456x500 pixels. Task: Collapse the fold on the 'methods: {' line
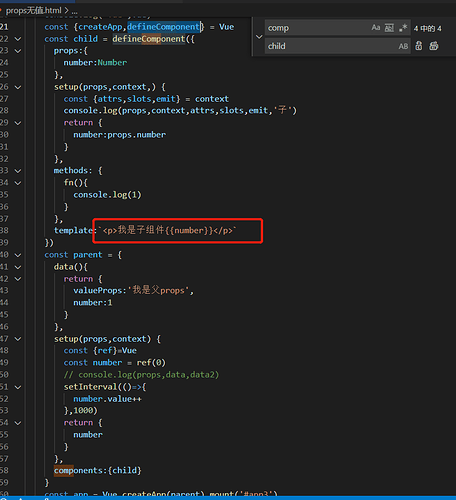click(18, 171)
